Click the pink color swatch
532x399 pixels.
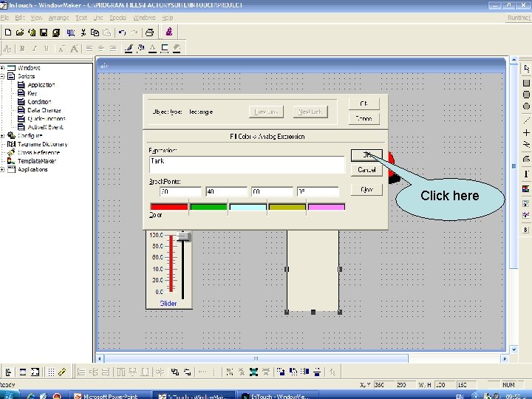point(327,207)
